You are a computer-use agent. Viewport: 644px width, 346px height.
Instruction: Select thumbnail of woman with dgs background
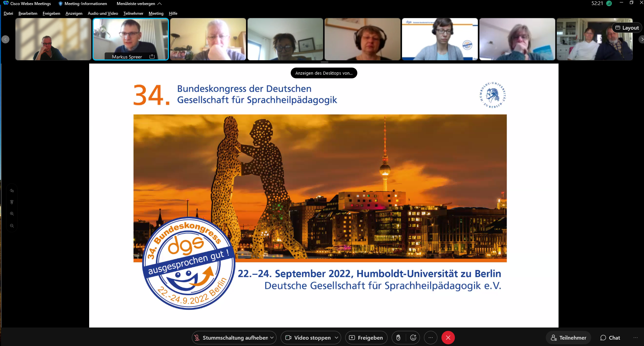click(x=440, y=39)
